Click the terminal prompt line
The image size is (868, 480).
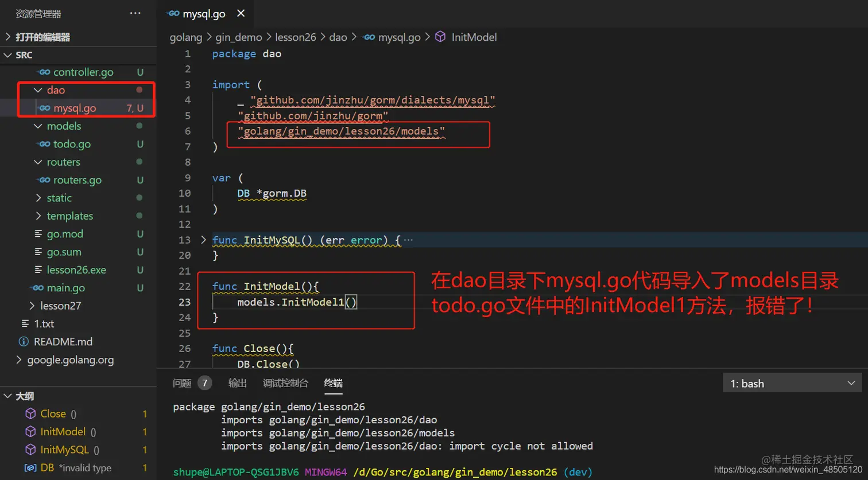[x=382, y=473]
